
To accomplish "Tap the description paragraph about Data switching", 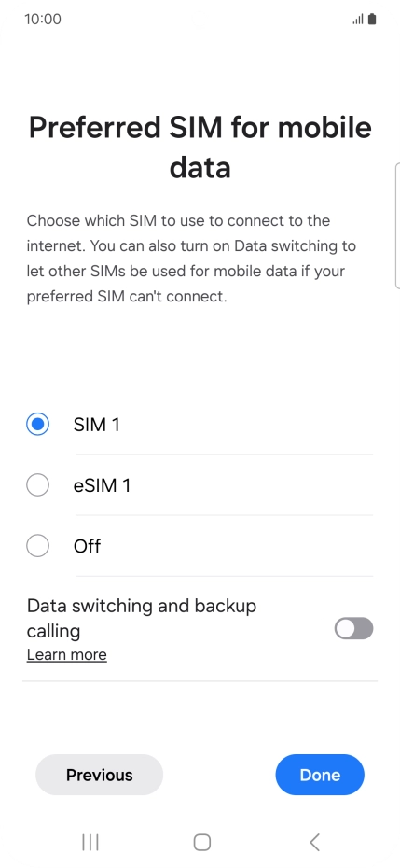I will coord(191,259).
